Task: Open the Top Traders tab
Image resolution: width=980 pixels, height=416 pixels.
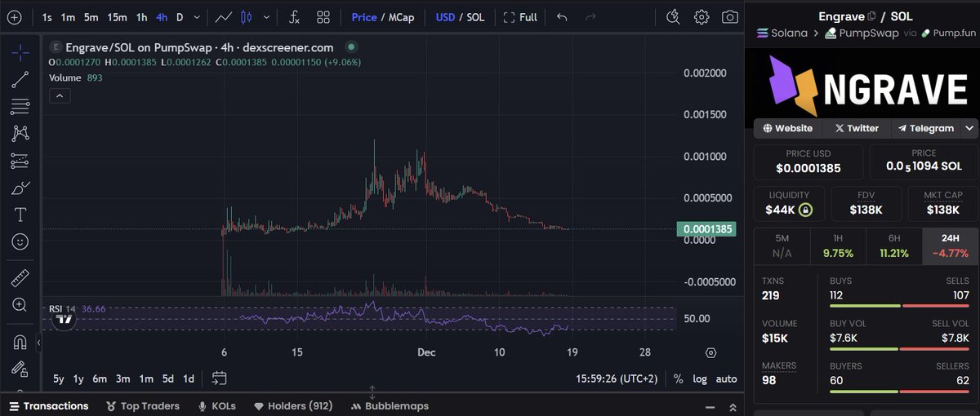Action: [x=142, y=406]
